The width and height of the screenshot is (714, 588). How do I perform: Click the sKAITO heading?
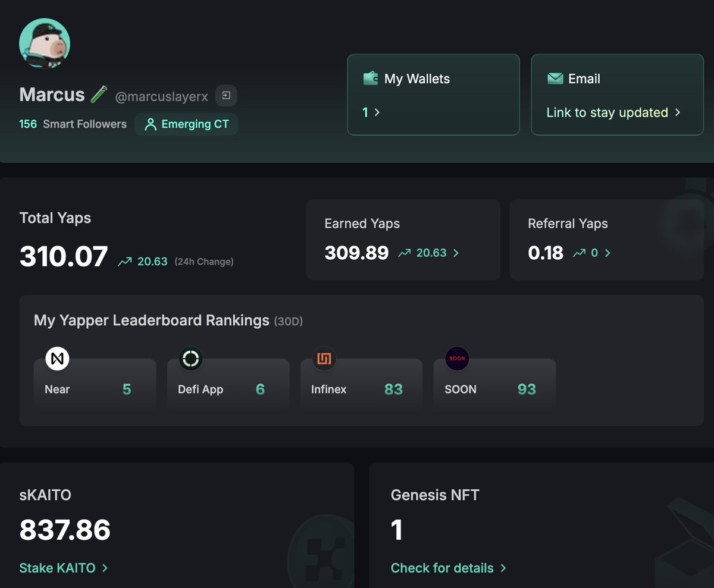45,495
